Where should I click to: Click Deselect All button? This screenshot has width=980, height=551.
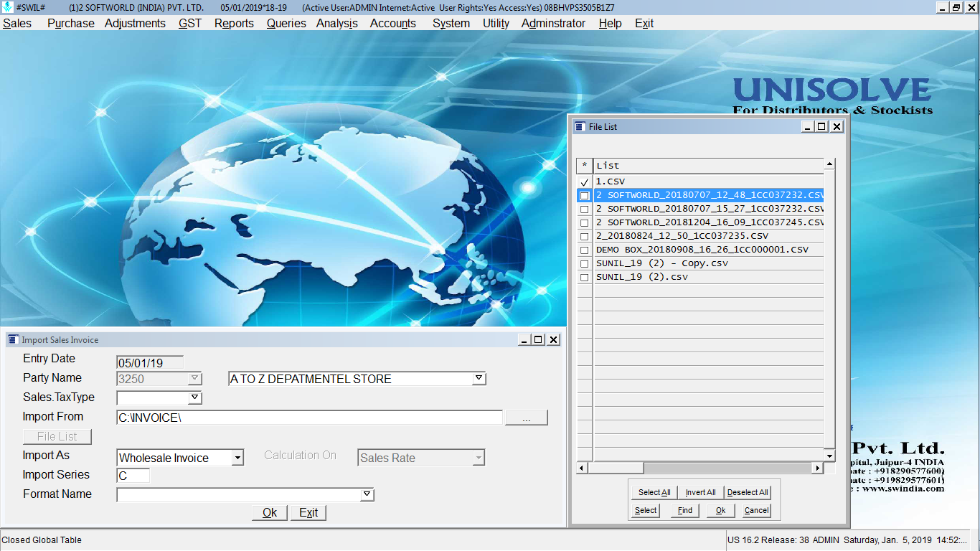click(748, 492)
